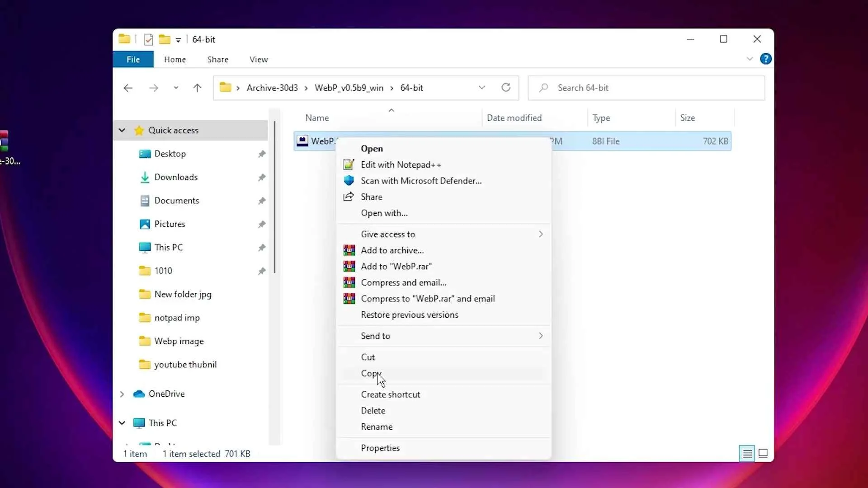
Task: Click the search magnifier icon
Action: pyautogui.click(x=543, y=88)
